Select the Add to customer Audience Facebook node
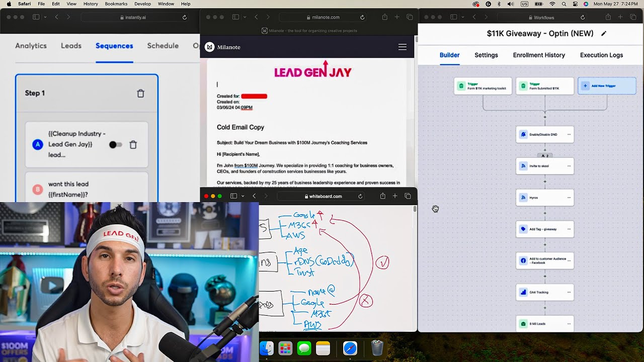Screen dimensions: 644x362 (x=545, y=261)
